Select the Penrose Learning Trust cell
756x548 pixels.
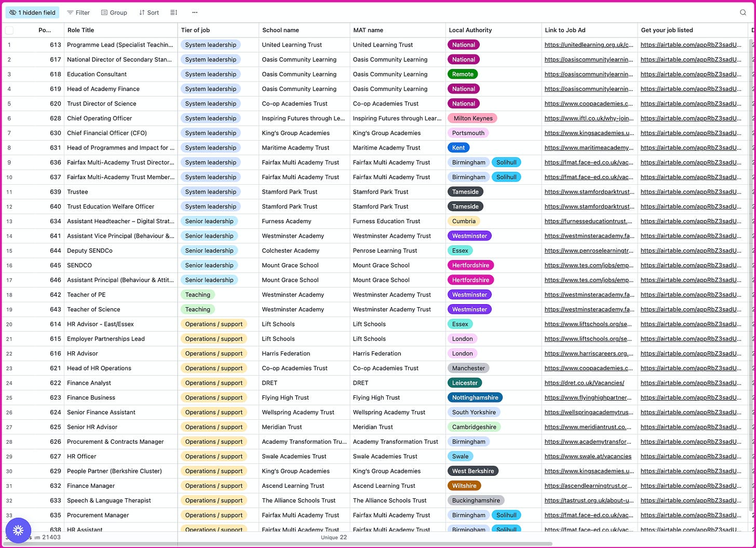(398, 251)
